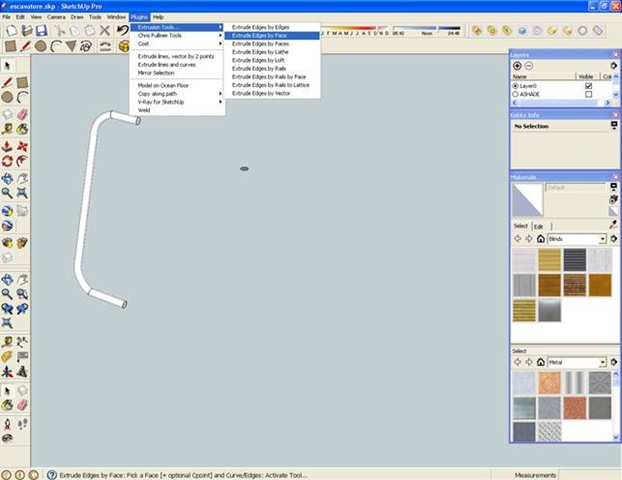Uncheck Layer0 visible checkbox
The image size is (622, 480).
click(x=588, y=86)
